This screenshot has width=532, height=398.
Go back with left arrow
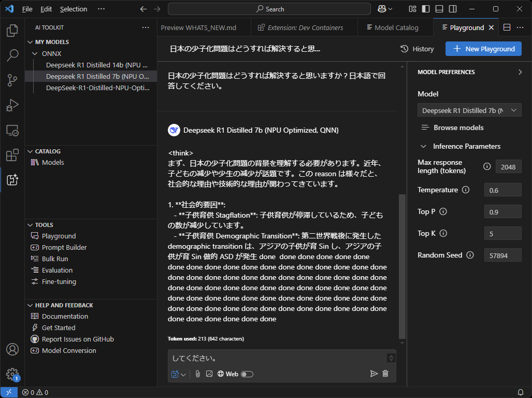click(143, 9)
